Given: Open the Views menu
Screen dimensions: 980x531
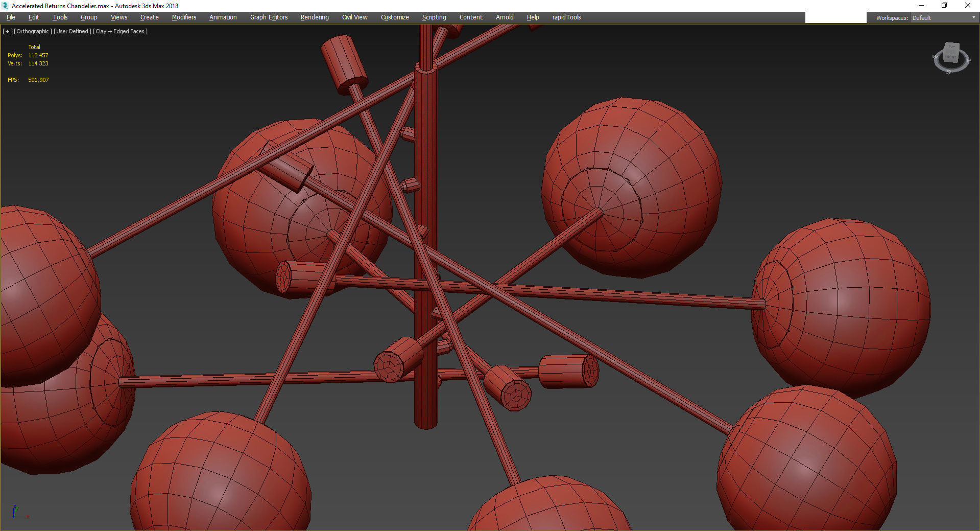Looking at the screenshot, I should coord(119,17).
